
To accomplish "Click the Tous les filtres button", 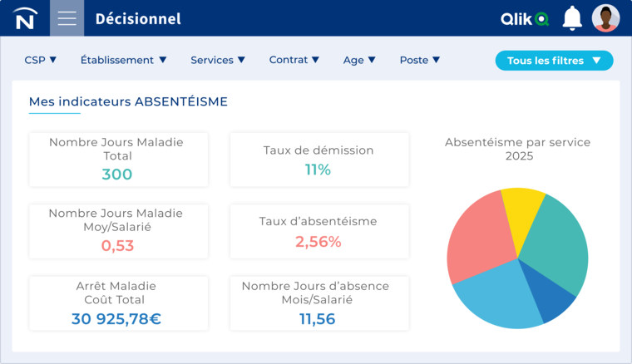I will (x=554, y=61).
